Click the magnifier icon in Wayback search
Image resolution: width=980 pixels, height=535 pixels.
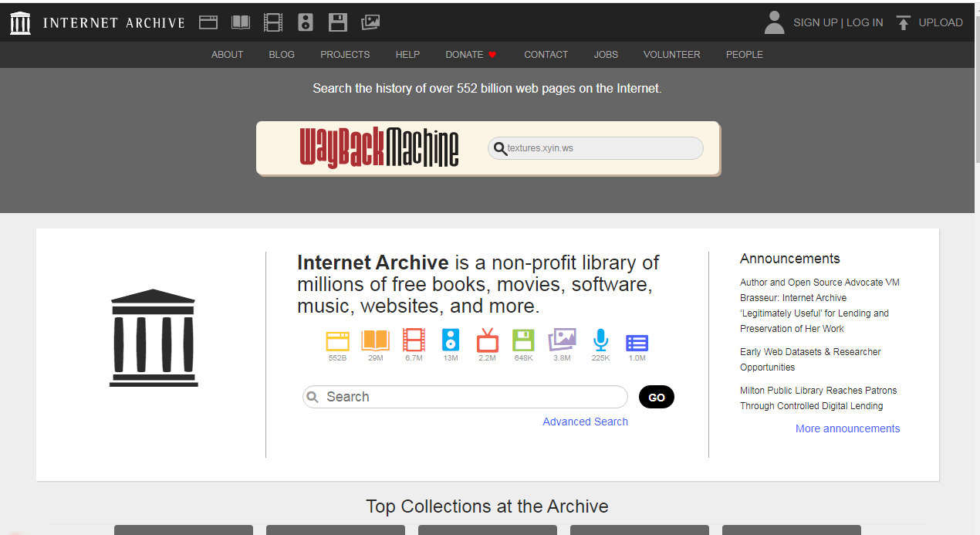click(x=500, y=148)
